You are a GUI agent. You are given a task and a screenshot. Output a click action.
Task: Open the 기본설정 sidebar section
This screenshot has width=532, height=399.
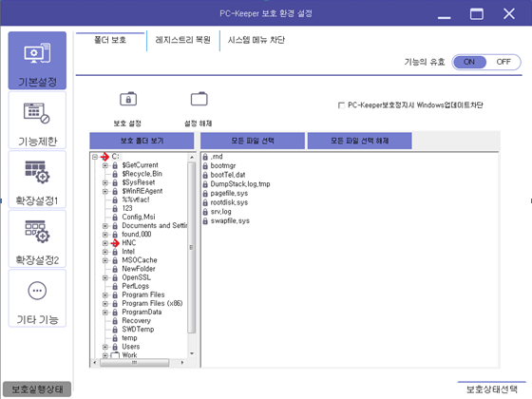click(x=37, y=61)
